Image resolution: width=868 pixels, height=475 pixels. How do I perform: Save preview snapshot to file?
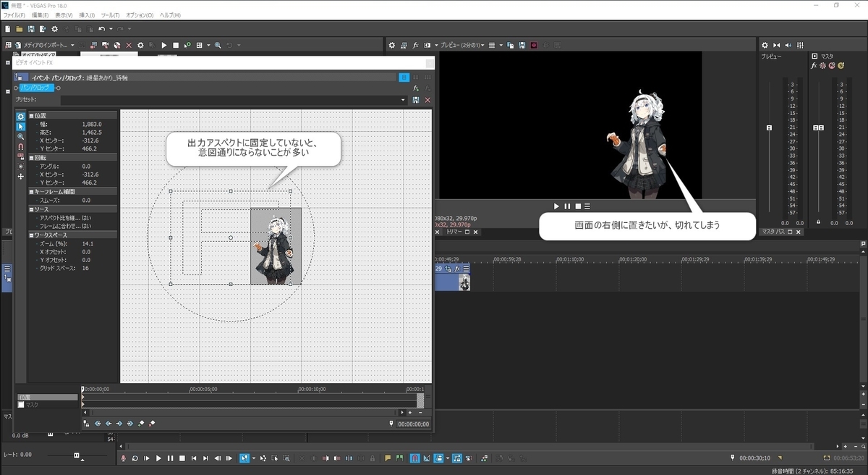coord(522,45)
